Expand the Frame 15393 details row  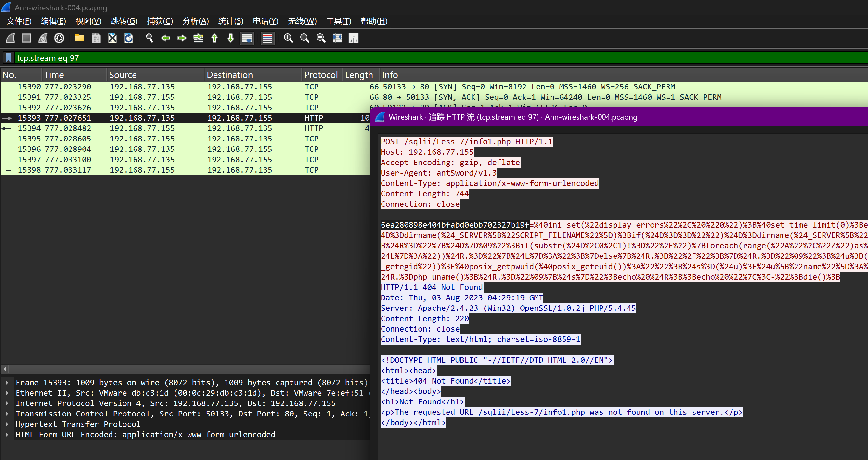click(7, 383)
